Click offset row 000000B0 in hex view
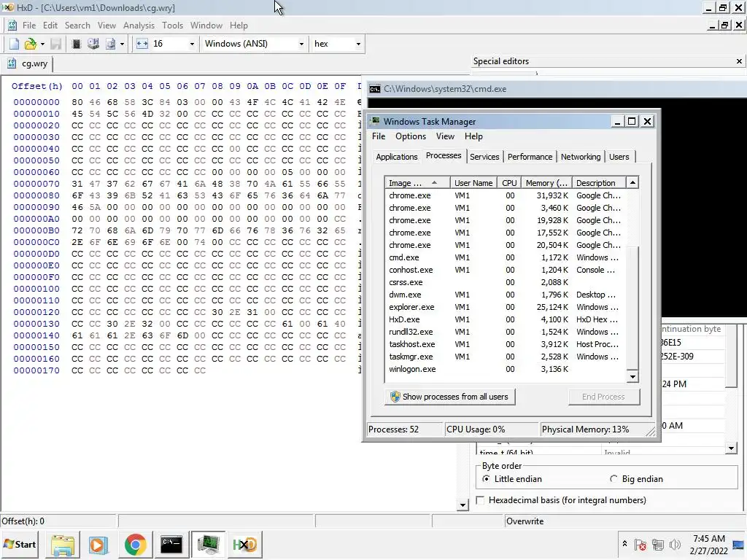747x560 pixels. (x=36, y=230)
